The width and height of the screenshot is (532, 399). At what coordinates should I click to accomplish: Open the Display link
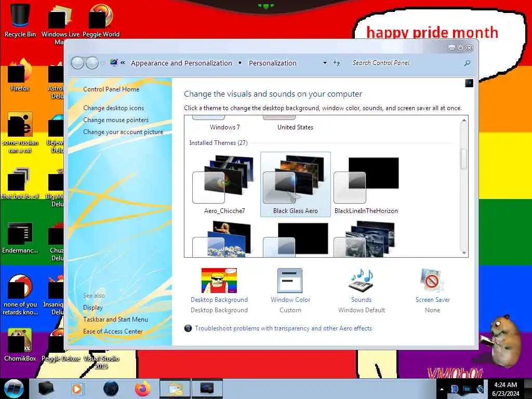point(92,308)
